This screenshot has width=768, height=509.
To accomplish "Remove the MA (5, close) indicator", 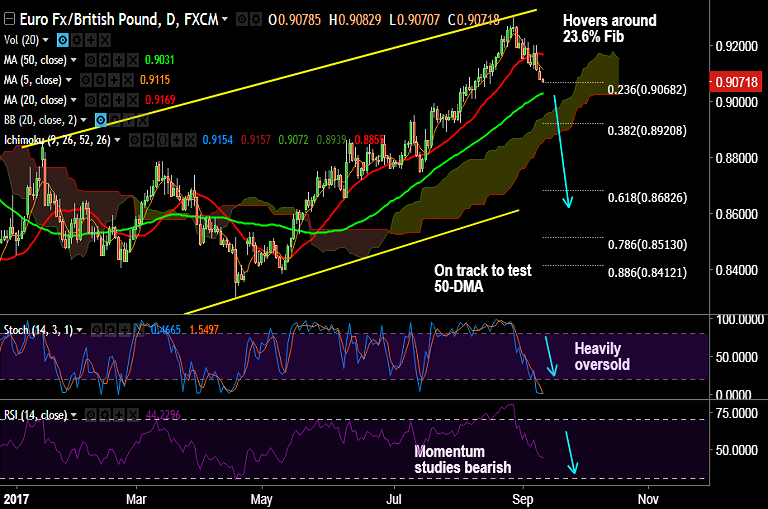I will tap(127, 80).
